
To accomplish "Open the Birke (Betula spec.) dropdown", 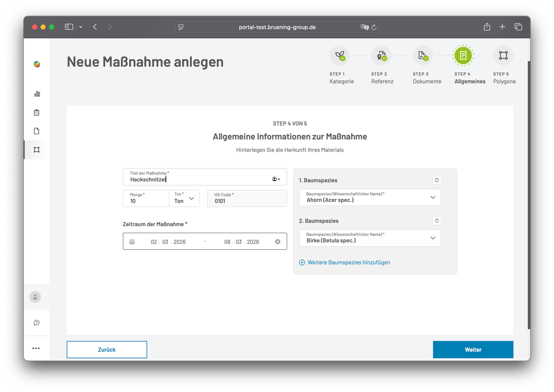I will (x=433, y=238).
